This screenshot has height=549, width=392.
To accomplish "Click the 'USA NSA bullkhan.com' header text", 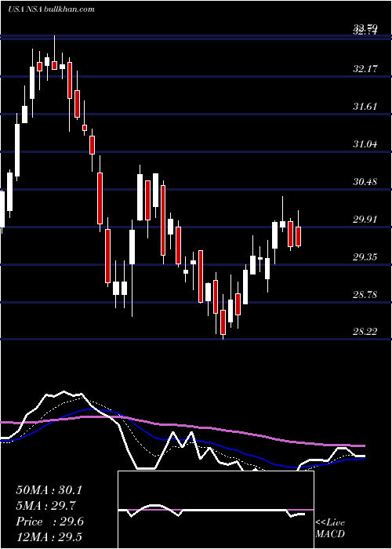I will pyautogui.click(x=51, y=9).
